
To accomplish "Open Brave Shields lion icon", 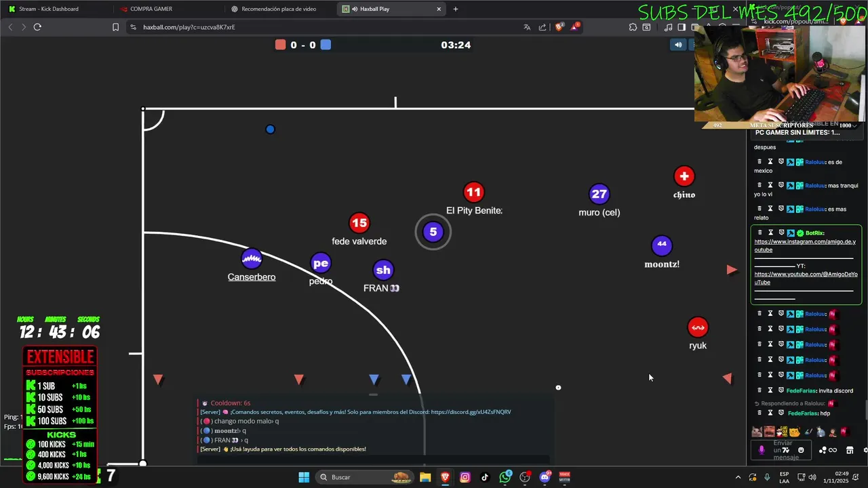I will pos(559,27).
